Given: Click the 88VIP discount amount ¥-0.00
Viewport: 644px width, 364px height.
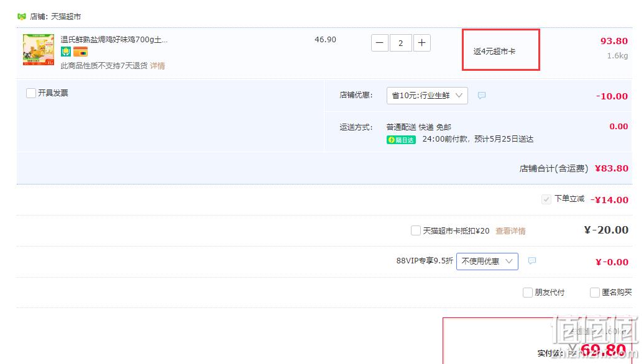Looking at the screenshot, I should coord(612,262).
